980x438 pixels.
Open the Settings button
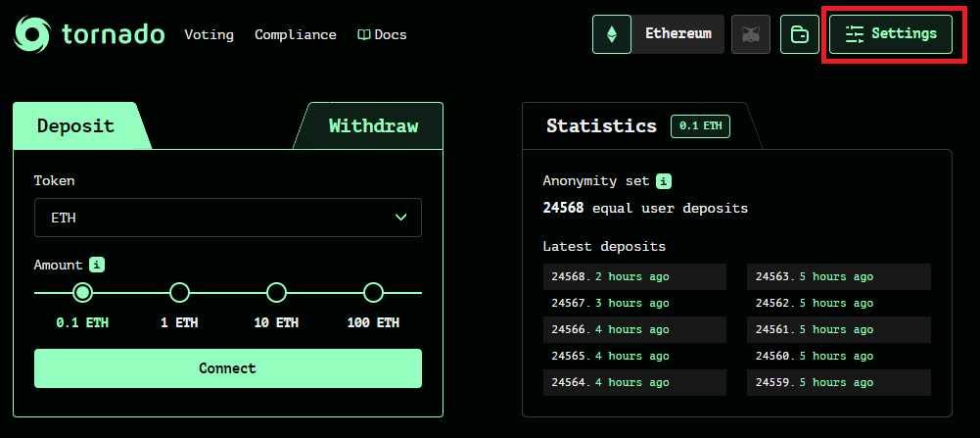(x=890, y=34)
